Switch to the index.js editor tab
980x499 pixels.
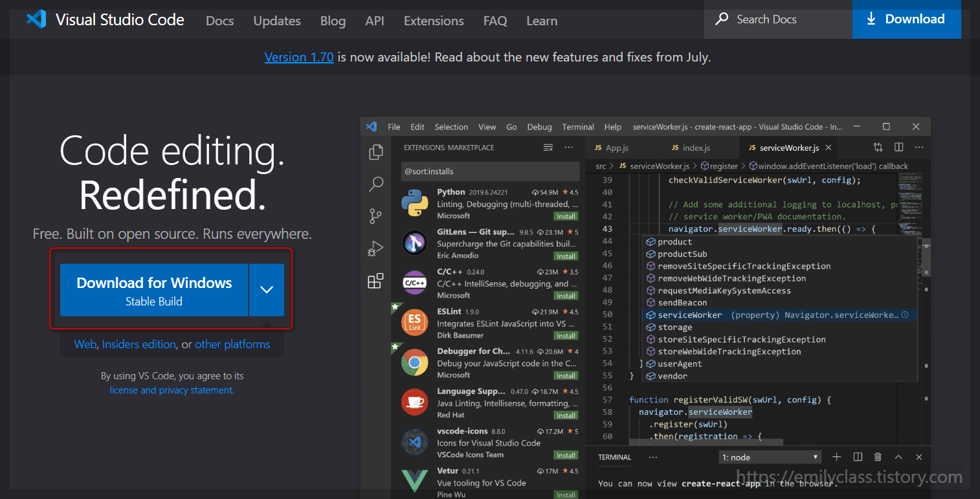(x=690, y=148)
